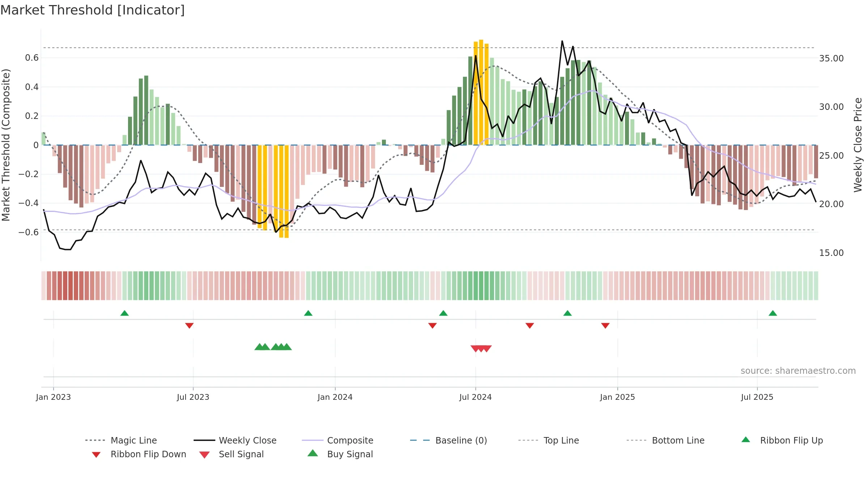
Task: Click the −0.6 left axis label
Action: click(x=29, y=232)
